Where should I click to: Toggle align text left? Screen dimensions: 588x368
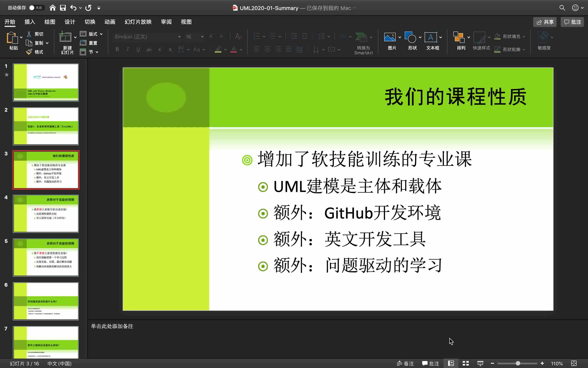pos(257,49)
